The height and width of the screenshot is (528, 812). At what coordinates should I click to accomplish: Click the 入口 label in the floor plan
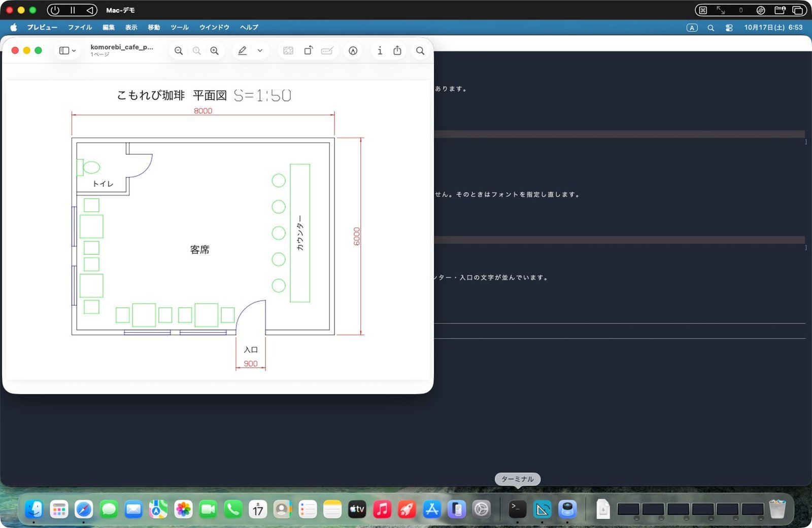click(251, 350)
